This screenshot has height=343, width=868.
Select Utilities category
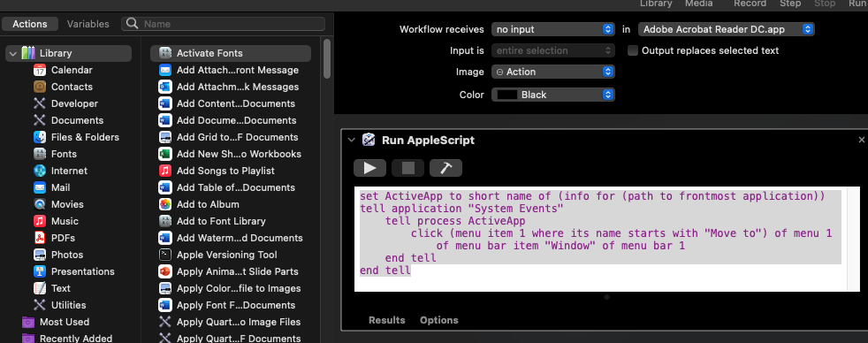(60, 305)
